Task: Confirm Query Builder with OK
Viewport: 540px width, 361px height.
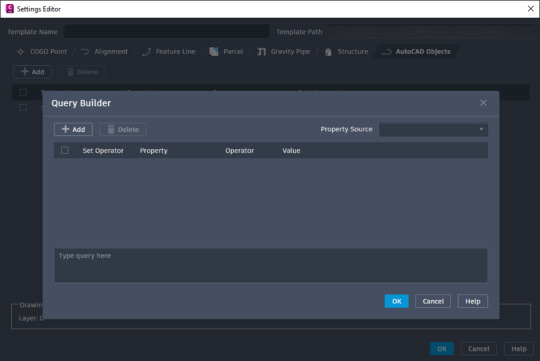Action: coord(397,301)
